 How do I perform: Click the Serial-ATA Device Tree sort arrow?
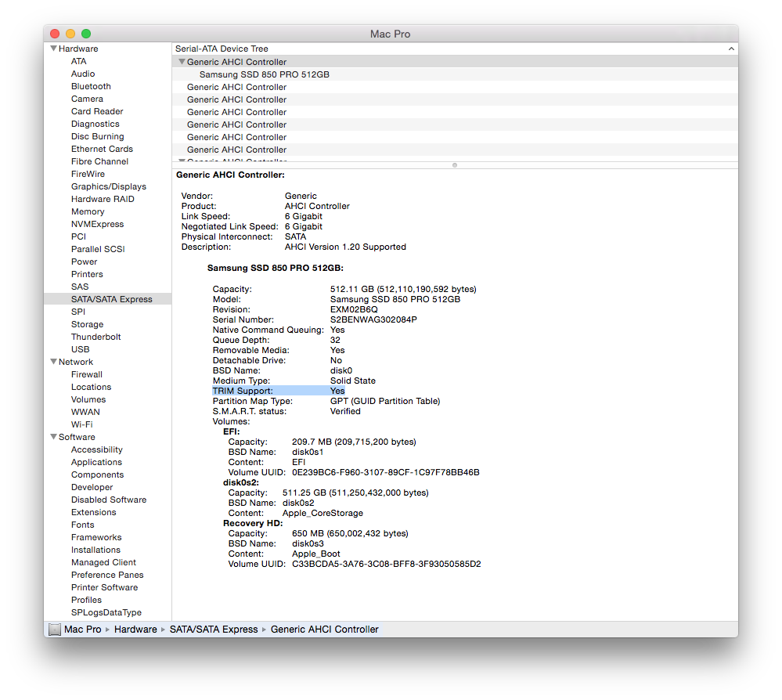(x=731, y=49)
